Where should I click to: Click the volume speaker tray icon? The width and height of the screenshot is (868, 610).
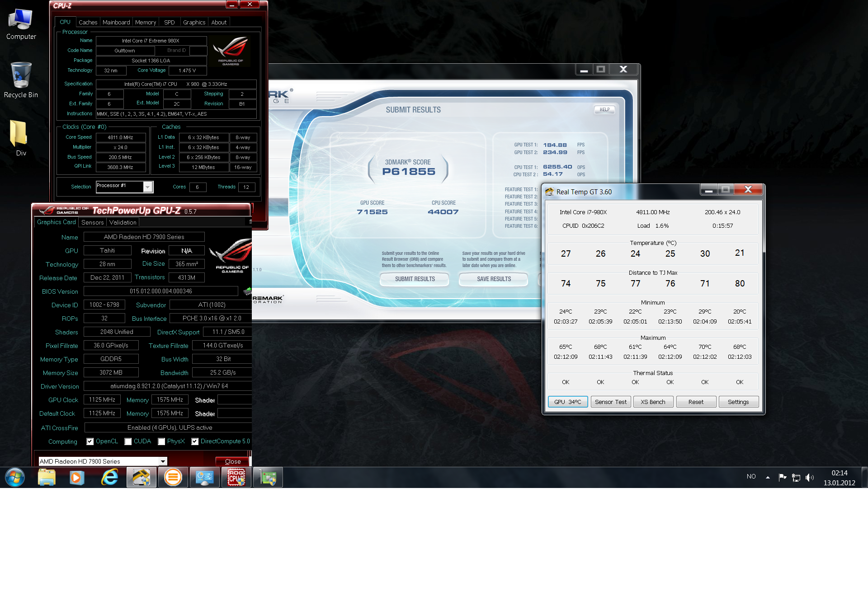[810, 477]
